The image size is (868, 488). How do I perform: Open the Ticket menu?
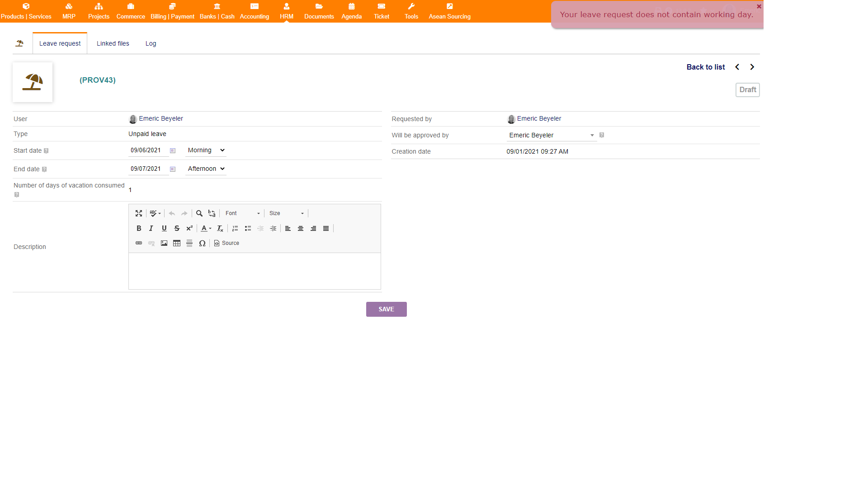(x=382, y=11)
